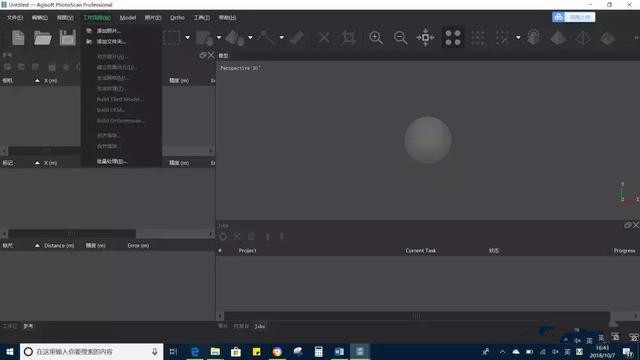Select the Resize Region tool

[204, 38]
